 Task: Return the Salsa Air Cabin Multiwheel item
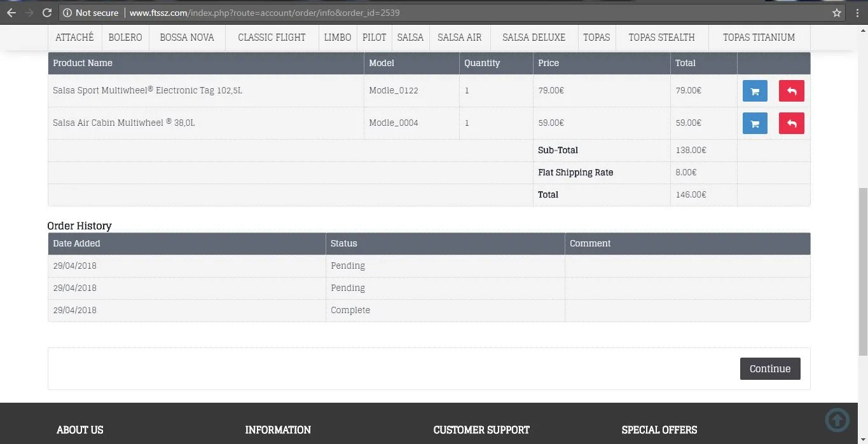tap(792, 123)
